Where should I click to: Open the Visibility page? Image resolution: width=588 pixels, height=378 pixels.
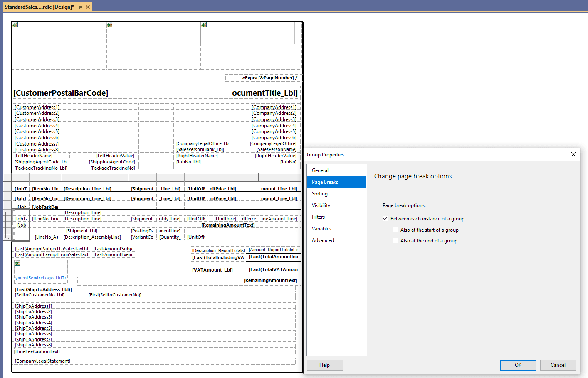pos(337,205)
